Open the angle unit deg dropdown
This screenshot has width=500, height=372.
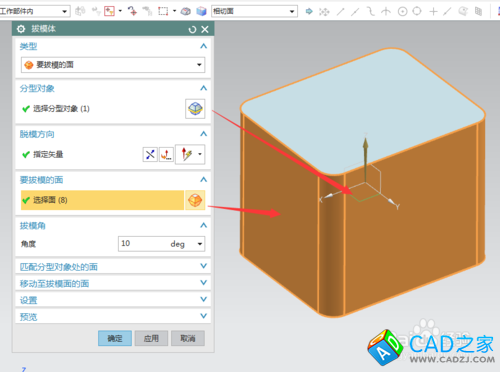pos(200,244)
